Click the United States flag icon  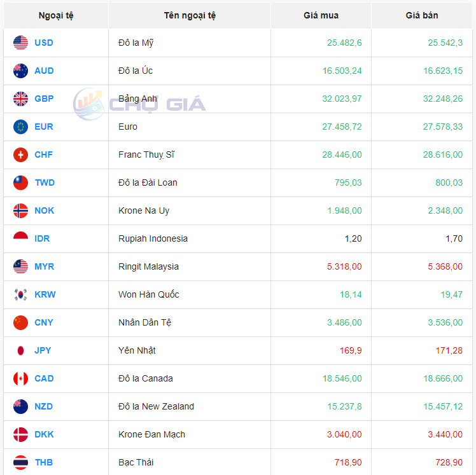click(x=20, y=43)
